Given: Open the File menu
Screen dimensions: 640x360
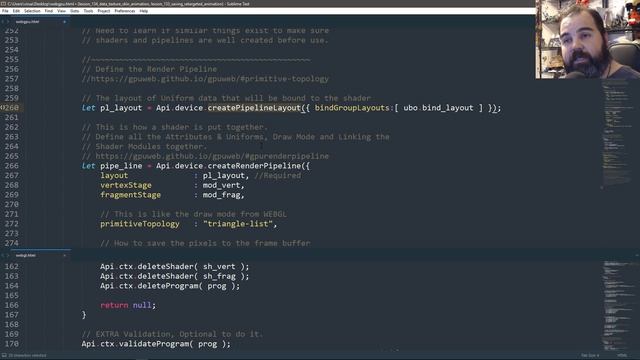Looking at the screenshot, I should click(x=5, y=11).
